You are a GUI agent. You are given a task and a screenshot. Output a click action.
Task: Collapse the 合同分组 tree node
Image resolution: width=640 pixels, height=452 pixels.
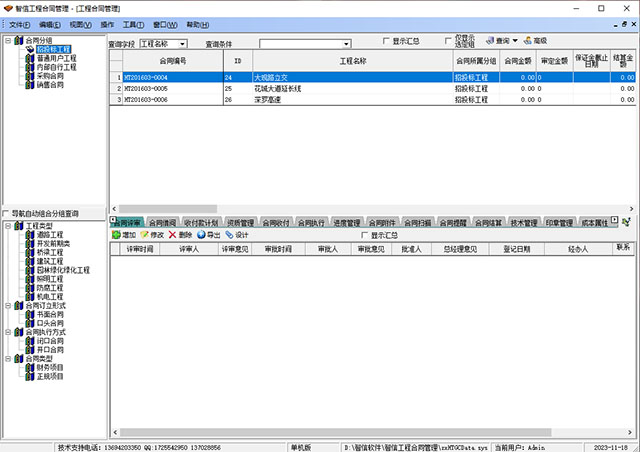tap(8, 40)
